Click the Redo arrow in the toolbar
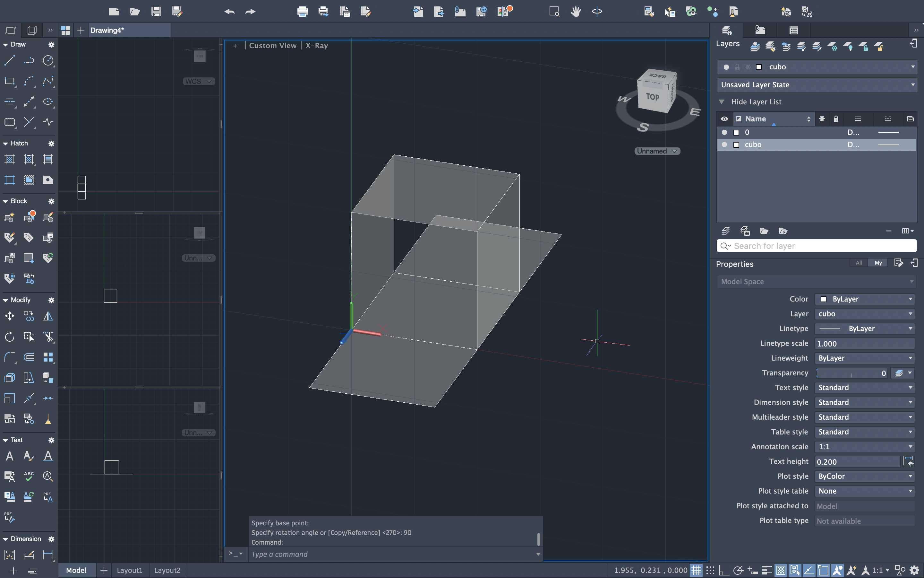The width and height of the screenshot is (924, 578). [x=251, y=12]
